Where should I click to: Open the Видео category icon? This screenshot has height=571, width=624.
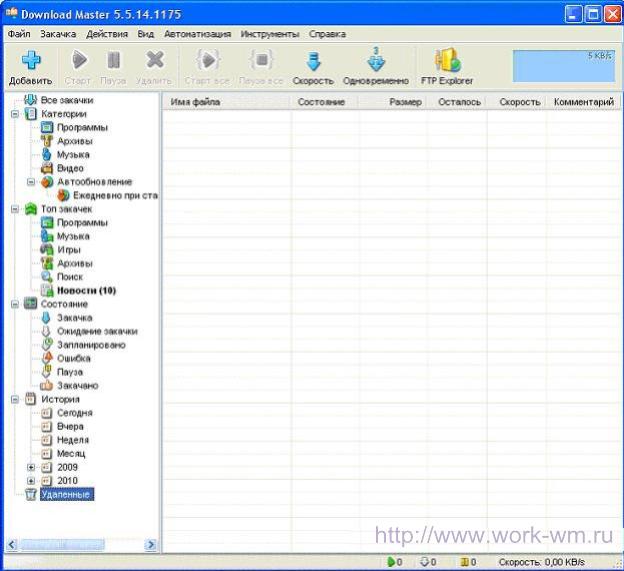pyautogui.click(x=47, y=168)
